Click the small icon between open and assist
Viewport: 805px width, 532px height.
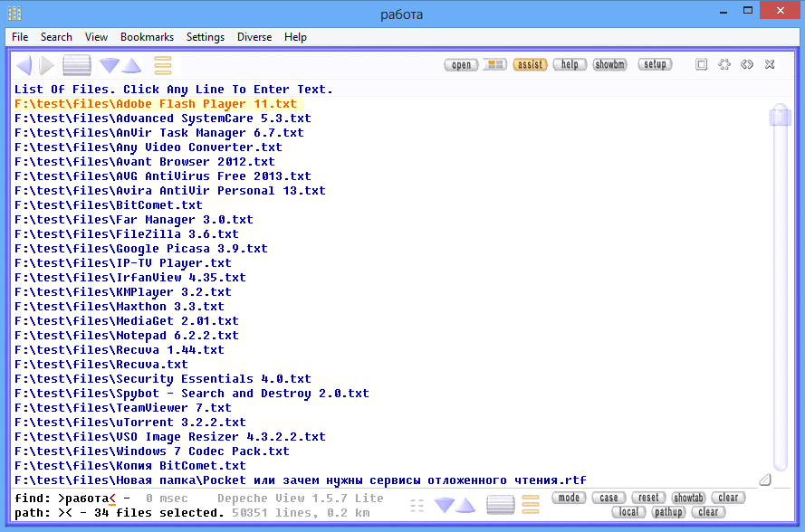[495, 64]
